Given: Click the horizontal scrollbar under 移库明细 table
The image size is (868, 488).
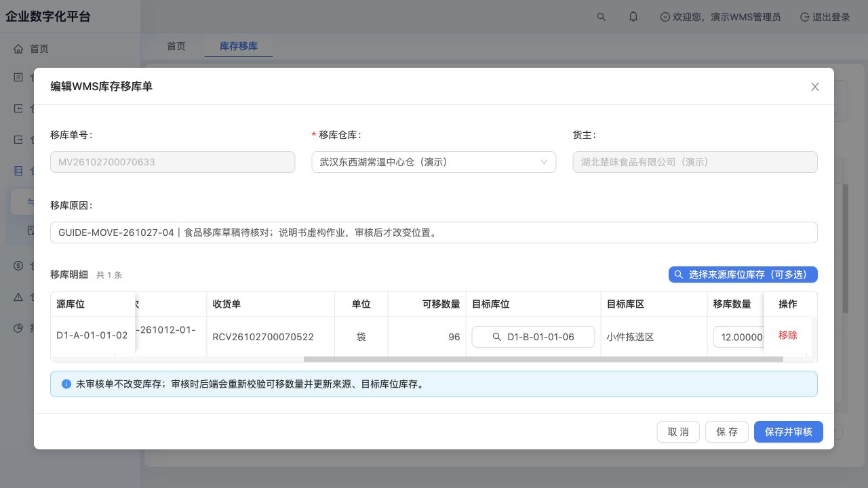Looking at the screenshot, I should tap(543, 359).
